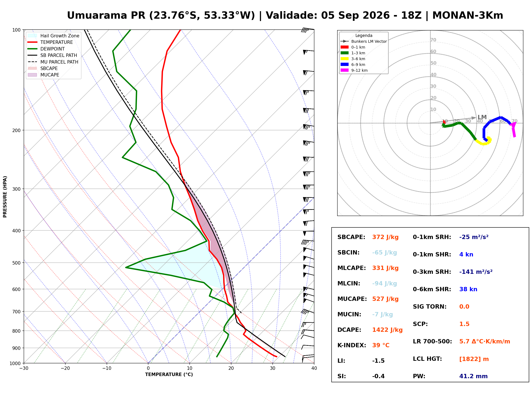The image size is (532, 393).
Task: Click the yellow 3–6 km legend swatch
Action: coord(344,59)
